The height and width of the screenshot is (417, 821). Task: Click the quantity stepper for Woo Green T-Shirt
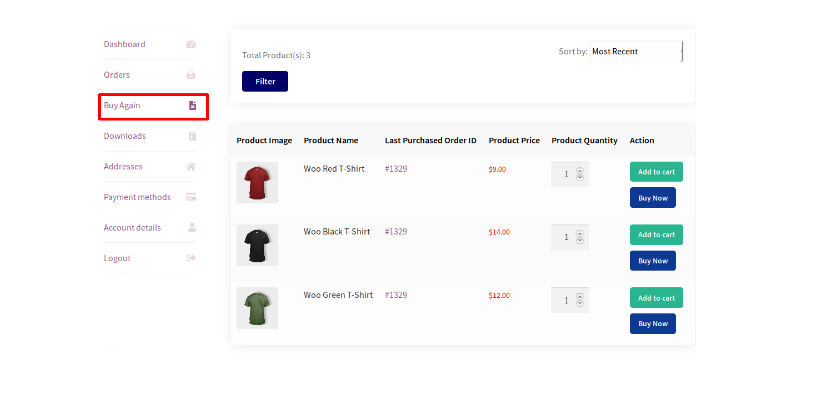pos(580,300)
